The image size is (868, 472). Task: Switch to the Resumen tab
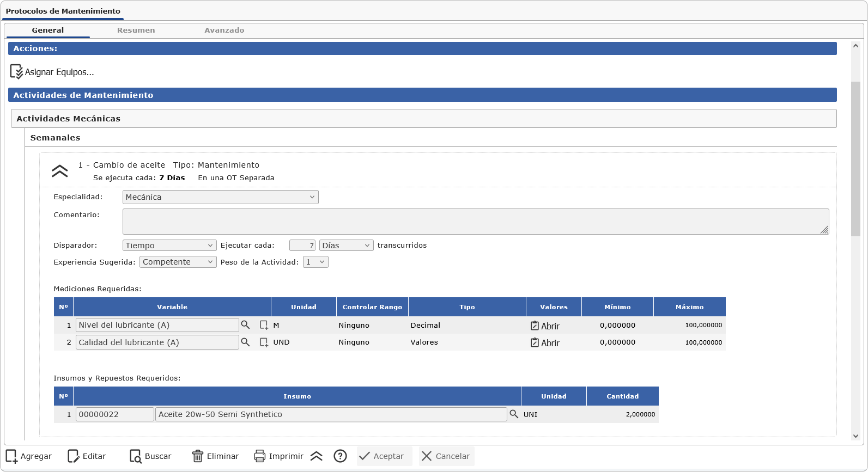[x=136, y=30]
